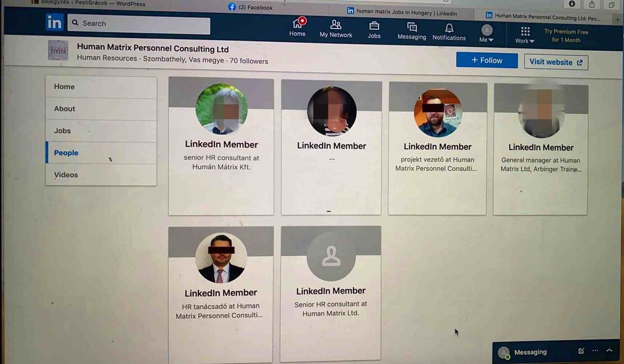The image size is (624, 364).
Task: Open My Network page
Action: pyautogui.click(x=336, y=29)
